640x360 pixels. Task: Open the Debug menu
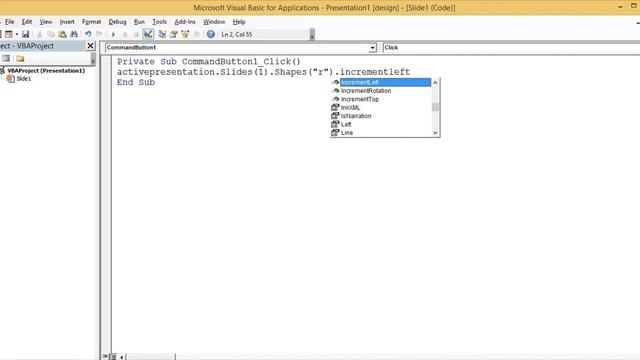pyautogui.click(x=117, y=22)
